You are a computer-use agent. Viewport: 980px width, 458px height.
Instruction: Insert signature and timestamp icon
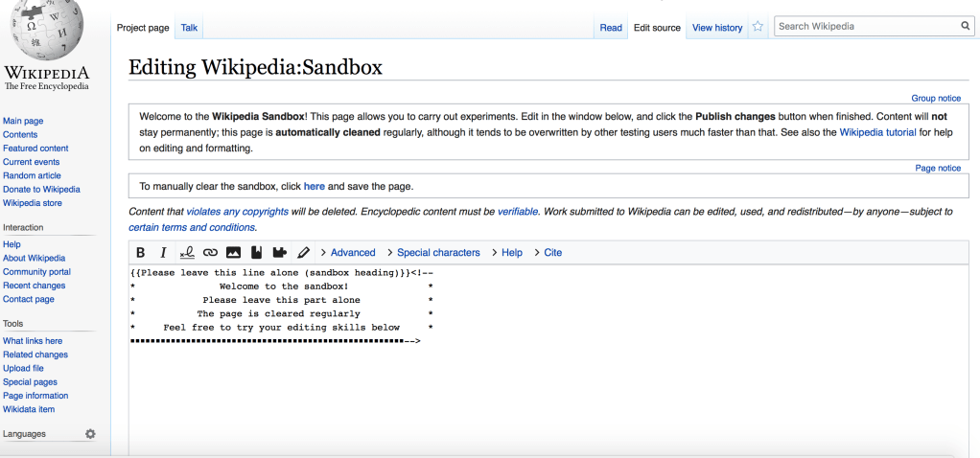coord(187,253)
